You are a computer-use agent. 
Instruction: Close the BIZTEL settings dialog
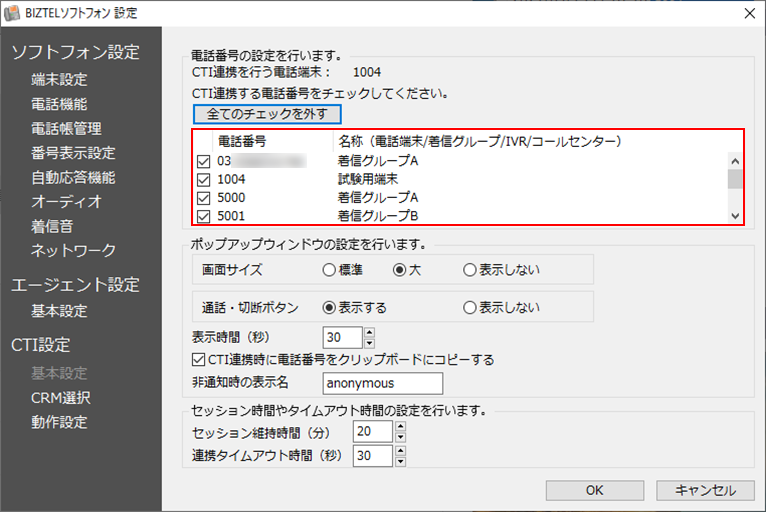[x=749, y=13]
